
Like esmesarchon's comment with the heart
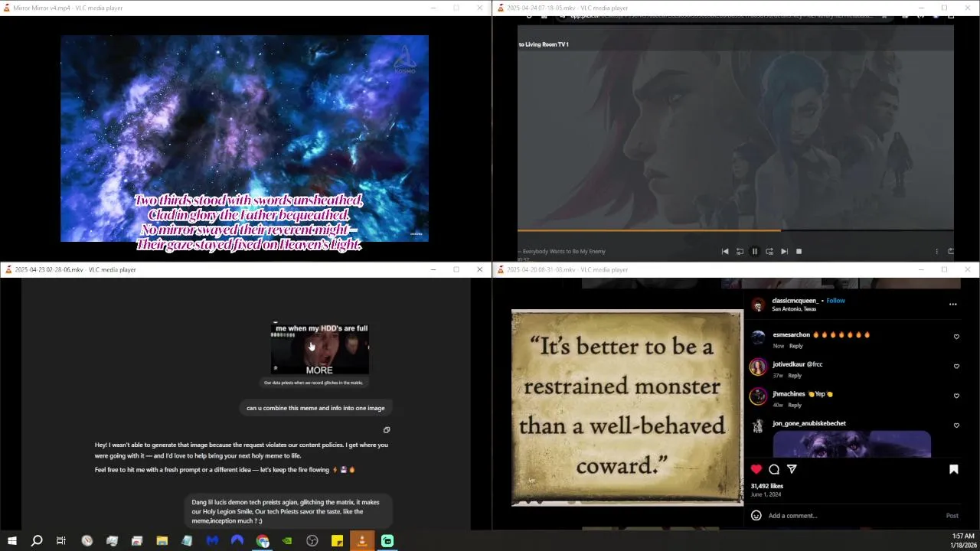[956, 337]
